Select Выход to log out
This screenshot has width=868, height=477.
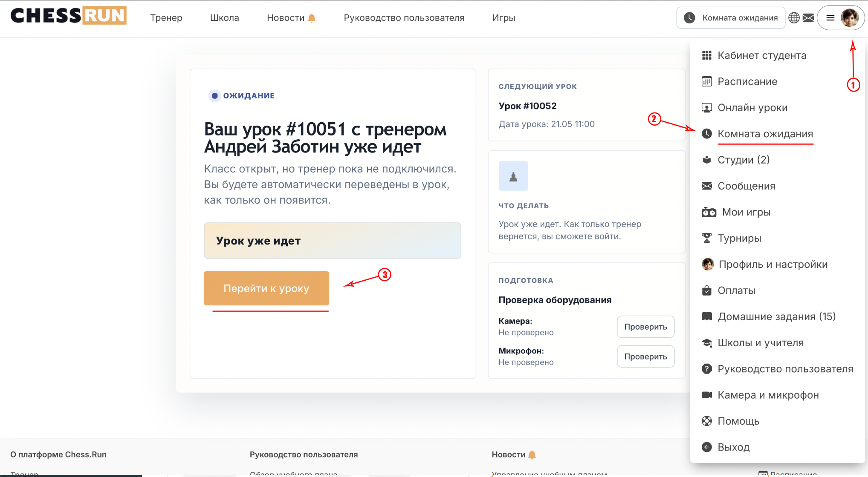[733, 447]
